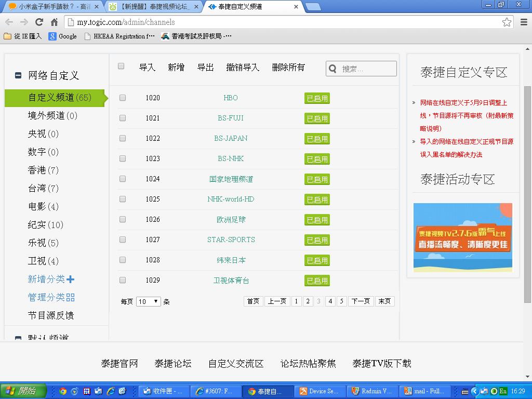Screen dimensions: 532x399
Task: Click the 搜索 search input field
Action: [x=367, y=69]
